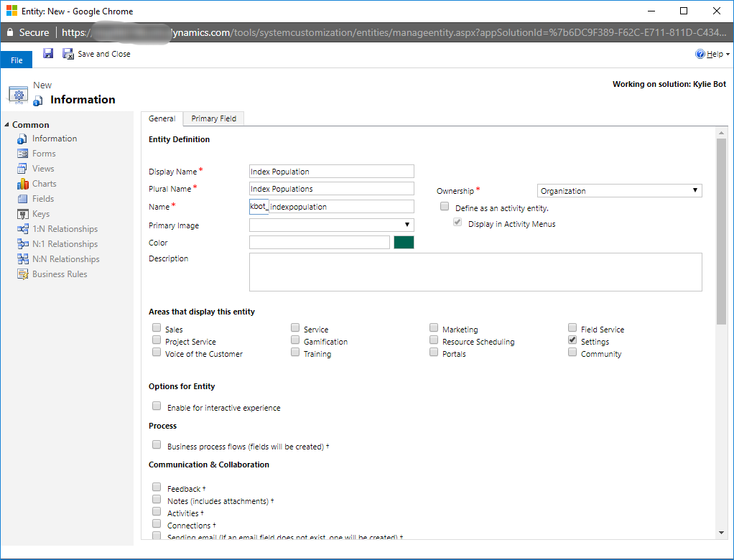Click the secure padlock icon in address bar
The width and height of the screenshot is (734, 560).
coord(10,32)
